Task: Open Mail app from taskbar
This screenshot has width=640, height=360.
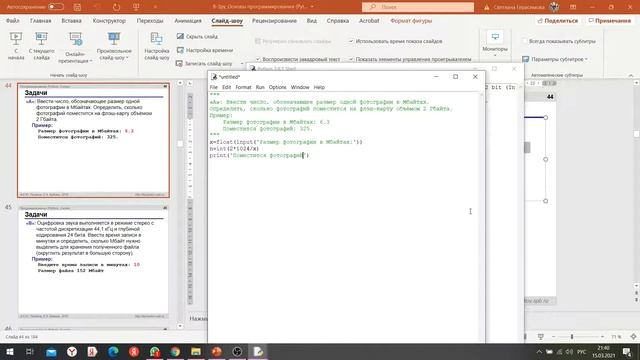Action: (x=51, y=351)
